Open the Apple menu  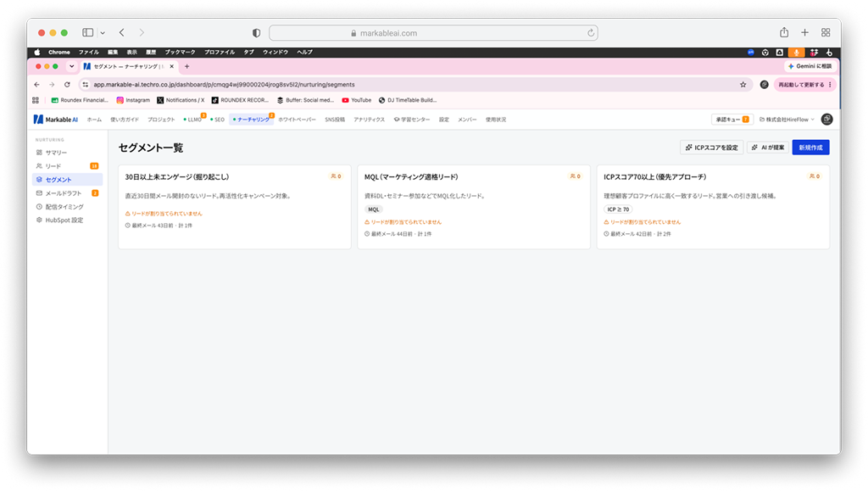[37, 52]
